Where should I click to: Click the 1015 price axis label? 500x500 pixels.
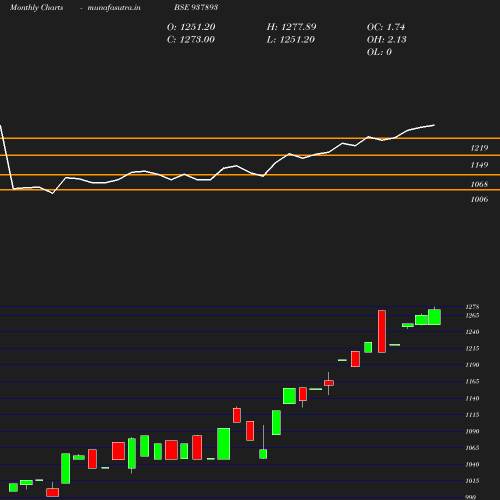coord(473,481)
